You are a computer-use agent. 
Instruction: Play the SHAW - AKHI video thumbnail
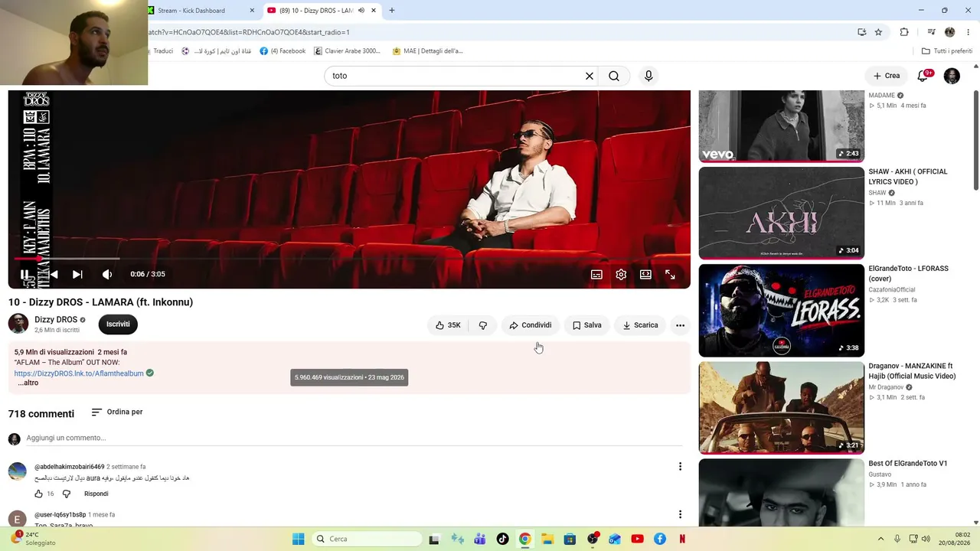click(x=782, y=213)
